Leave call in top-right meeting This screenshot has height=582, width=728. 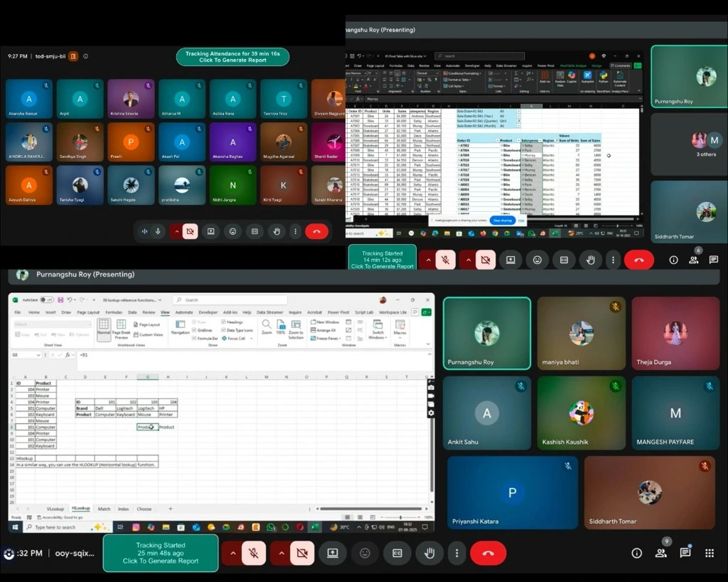639,260
